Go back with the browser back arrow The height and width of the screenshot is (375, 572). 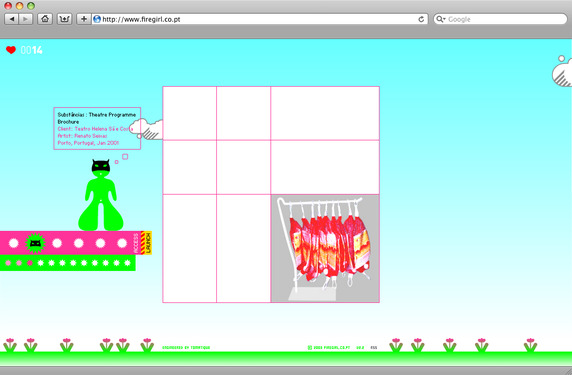coord(12,19)
